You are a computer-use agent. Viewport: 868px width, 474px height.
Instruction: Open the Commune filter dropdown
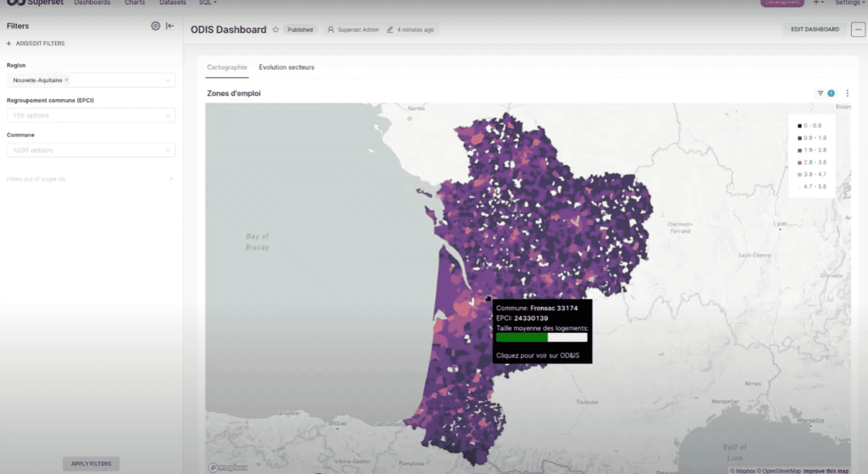(x=91, y=150)
